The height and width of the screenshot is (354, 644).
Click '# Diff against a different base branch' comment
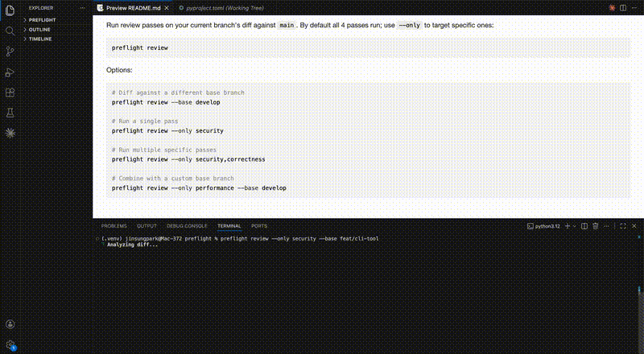tap(178, 93)
